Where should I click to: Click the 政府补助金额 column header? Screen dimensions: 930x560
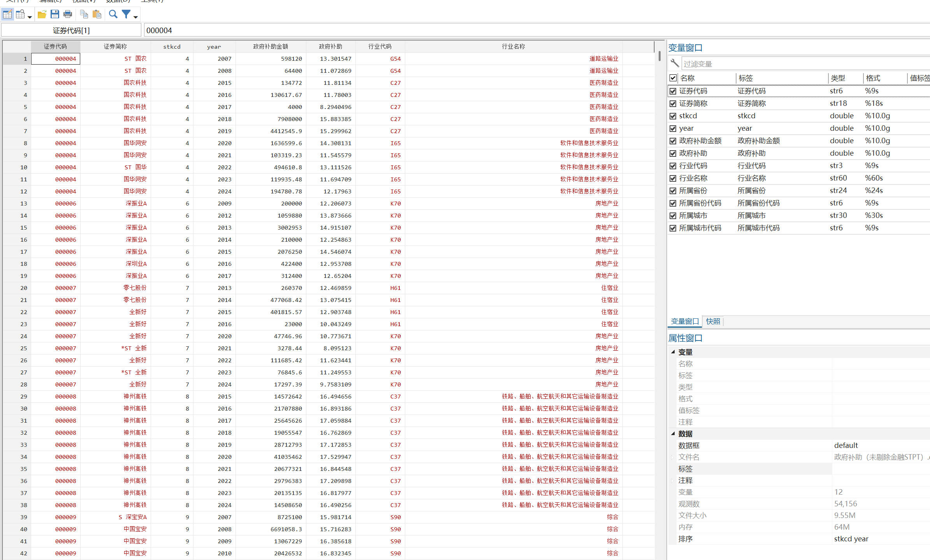click(x=271, y=46)
